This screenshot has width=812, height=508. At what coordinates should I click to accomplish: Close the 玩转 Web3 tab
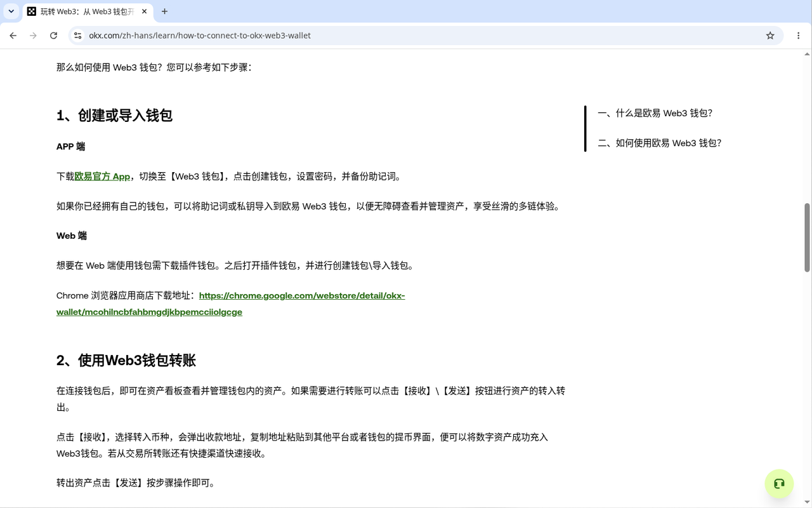145,11
